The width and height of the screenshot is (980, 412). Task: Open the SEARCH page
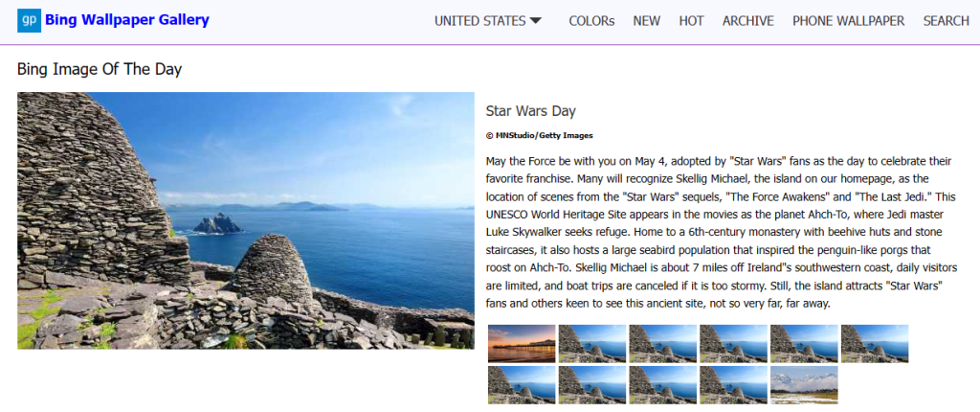(947, 21)
